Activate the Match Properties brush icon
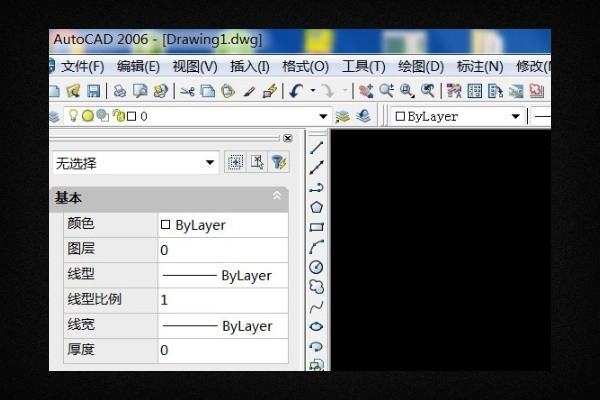 (249, 91)
